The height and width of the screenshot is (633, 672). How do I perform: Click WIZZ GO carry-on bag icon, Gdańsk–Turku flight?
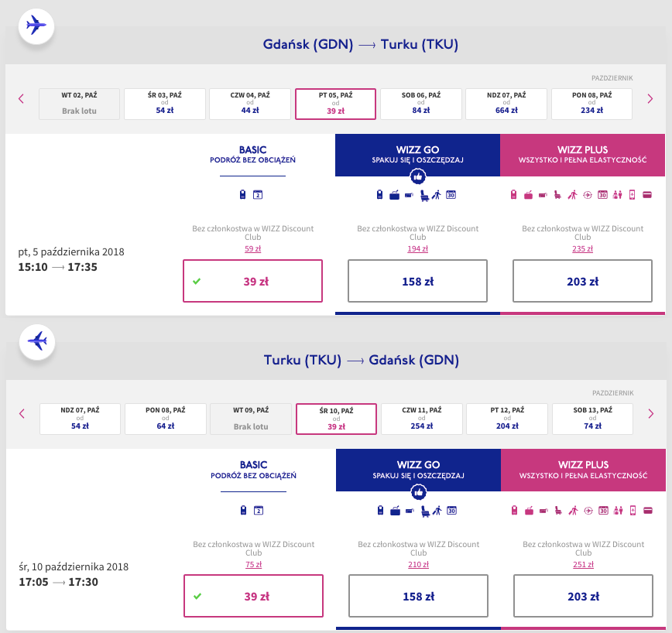(379, 195)
